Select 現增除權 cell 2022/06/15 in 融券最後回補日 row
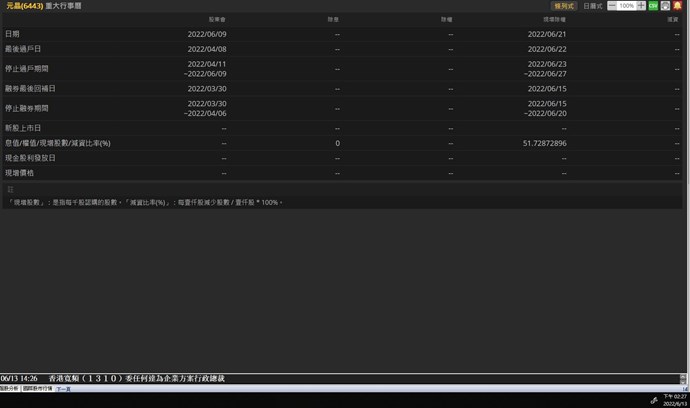The image size is (690, 408). (547, 88)
